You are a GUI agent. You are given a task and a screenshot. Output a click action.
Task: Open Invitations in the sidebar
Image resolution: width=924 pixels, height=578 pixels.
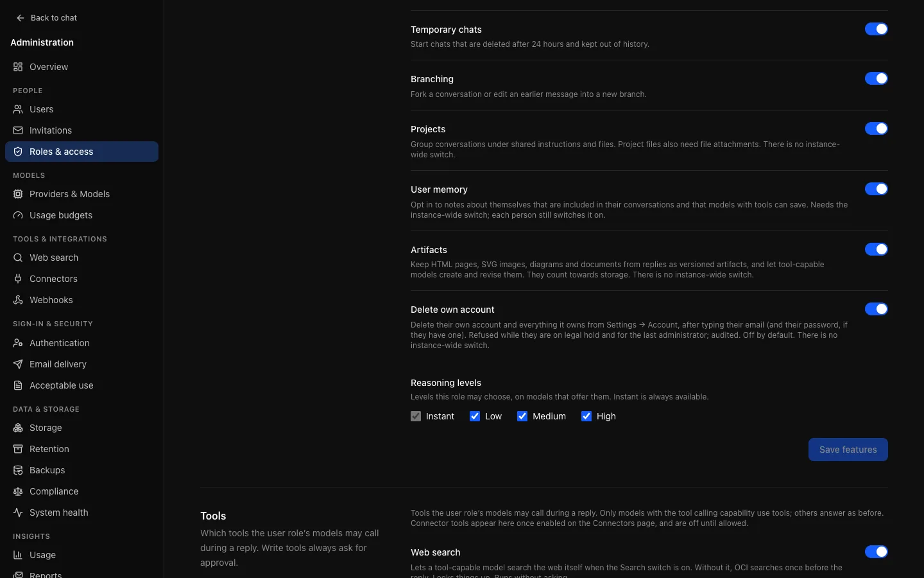click(81, 130)
